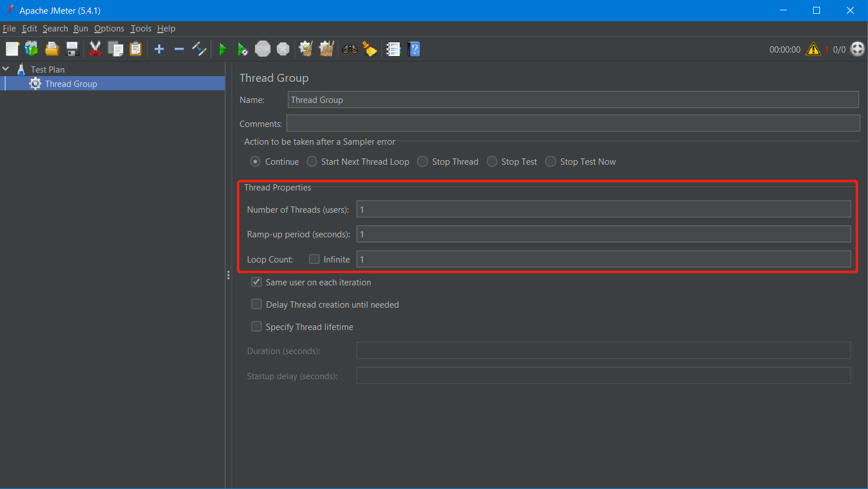
Task: Click the Duration (seconds) field
Action: (604, 351)
